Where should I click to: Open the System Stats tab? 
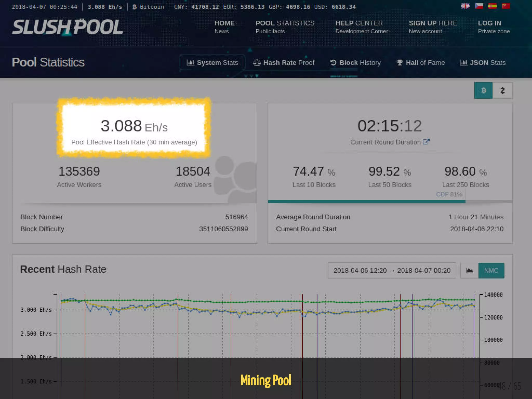tap(212, 63)
